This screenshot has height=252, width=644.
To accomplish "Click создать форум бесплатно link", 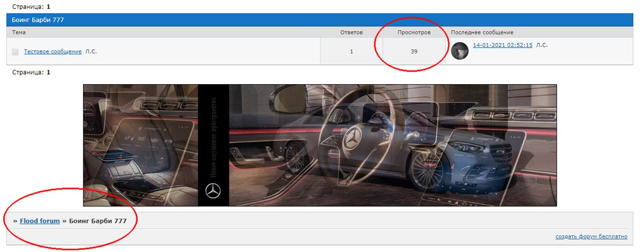I will [x=592, y=236].
